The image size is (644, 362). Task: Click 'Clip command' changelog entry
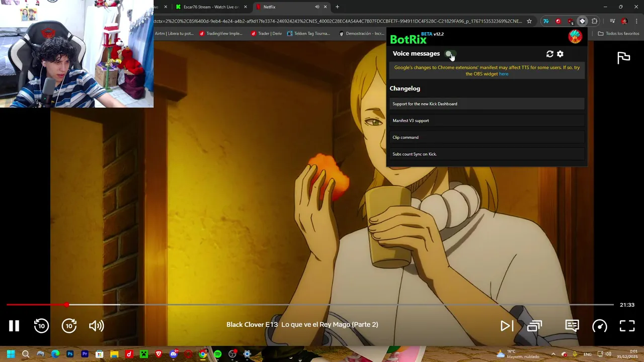coord(487,137)
